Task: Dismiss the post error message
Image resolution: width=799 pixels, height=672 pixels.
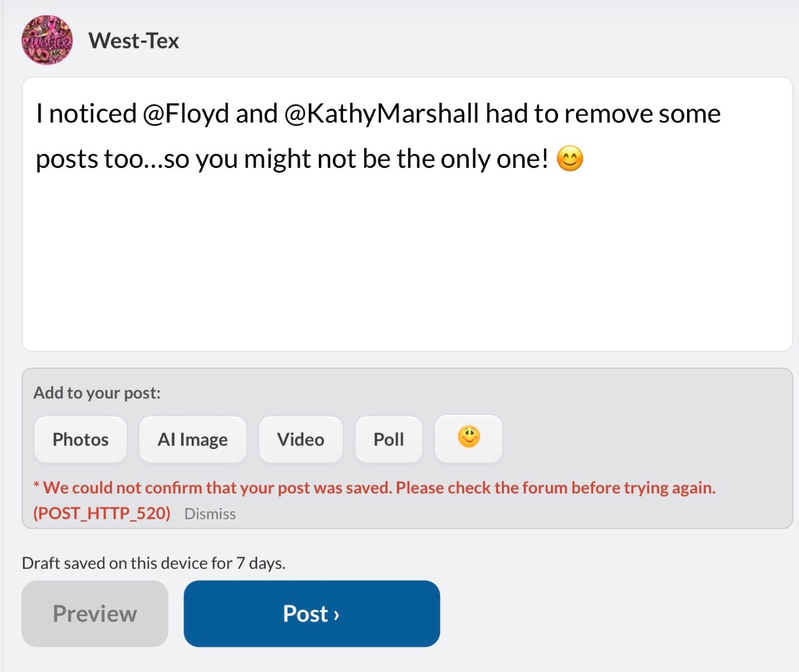Action: (x=210, y=514)
